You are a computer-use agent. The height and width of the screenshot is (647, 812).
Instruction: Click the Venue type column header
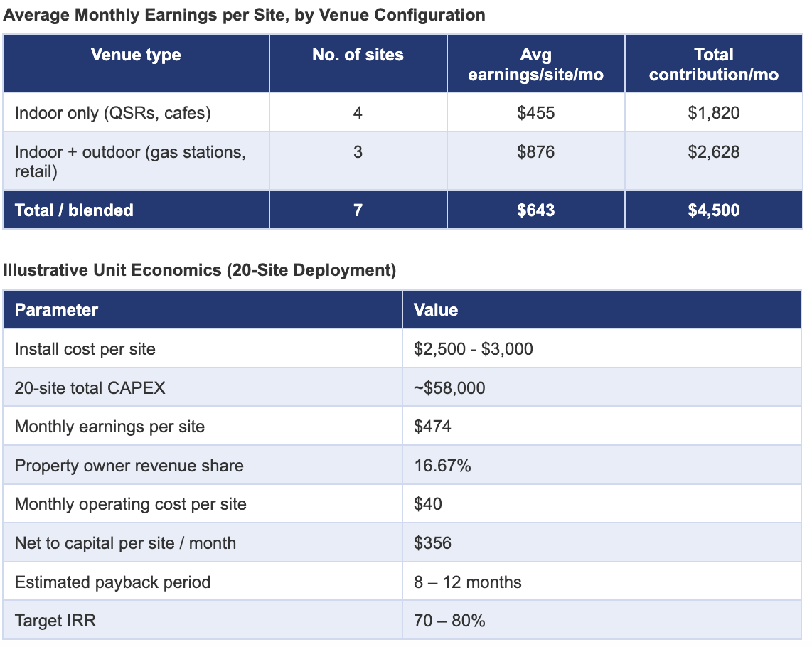tap(136, 64)
